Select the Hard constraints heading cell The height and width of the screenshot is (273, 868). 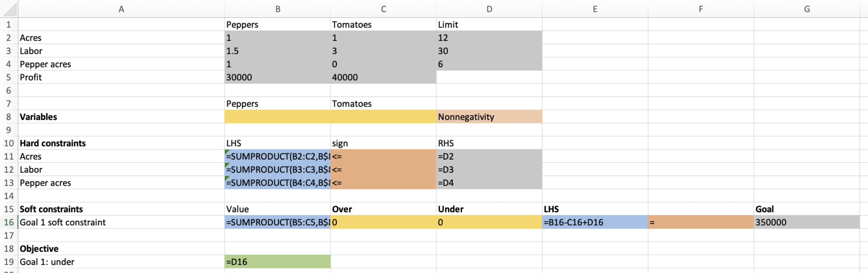(121, 143)
